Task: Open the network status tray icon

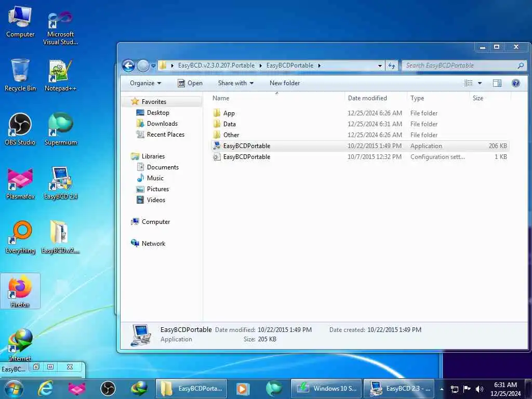Action: click(455, 389)
